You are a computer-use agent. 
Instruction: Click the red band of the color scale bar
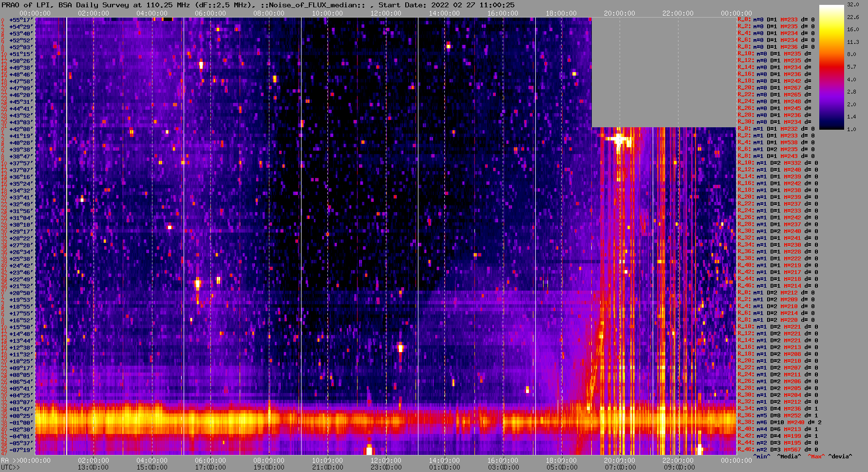[x=831, y=67]
